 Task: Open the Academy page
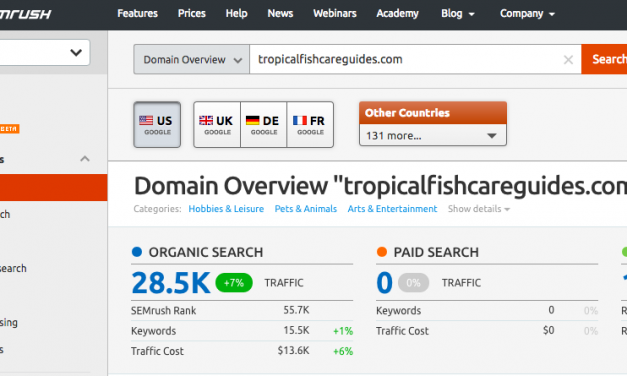tap(397, 14)
